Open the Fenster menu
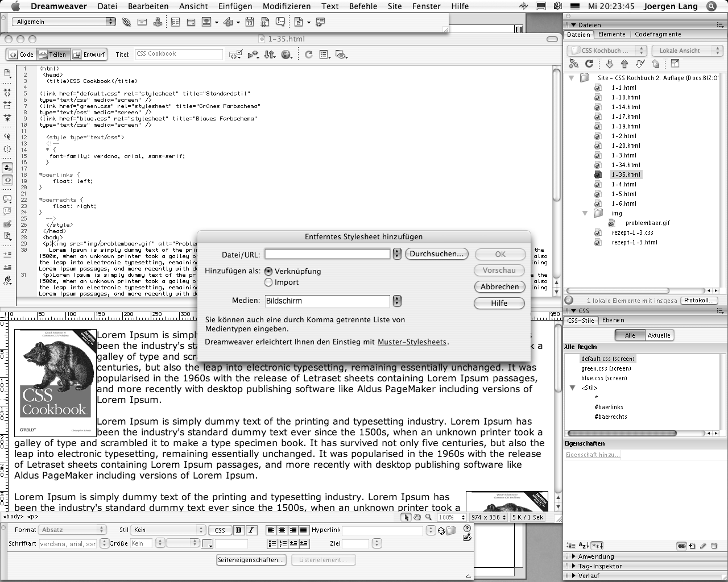This screenshot has height=582, width=728. coord(426,6)
